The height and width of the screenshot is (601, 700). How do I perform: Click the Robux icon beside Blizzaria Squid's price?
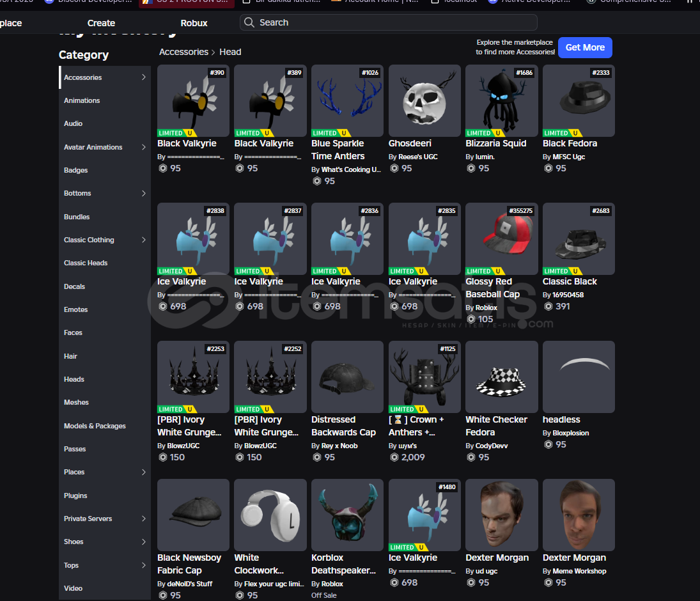[471, 168]
